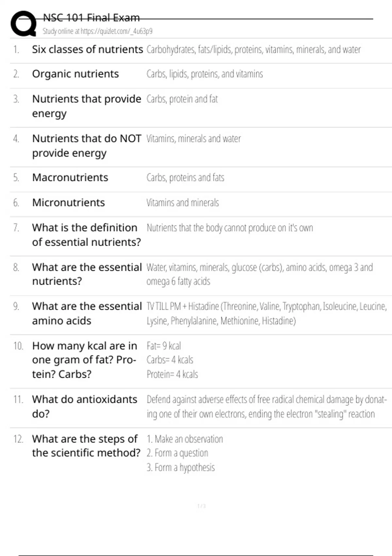Click the scientific method steps question
The width and height of the screenshot is (392, 556).
[x=86, y=446]
